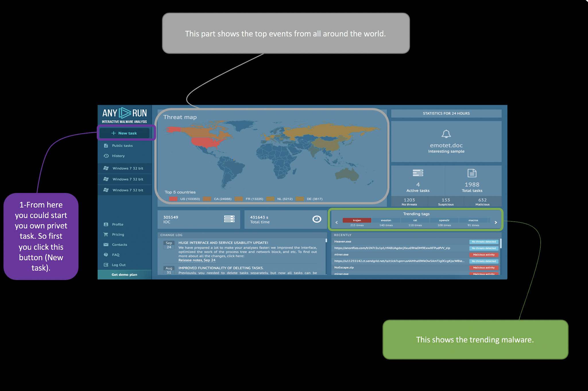
Task: Click the red US legend swatch
Action: (x=173, y=199)
